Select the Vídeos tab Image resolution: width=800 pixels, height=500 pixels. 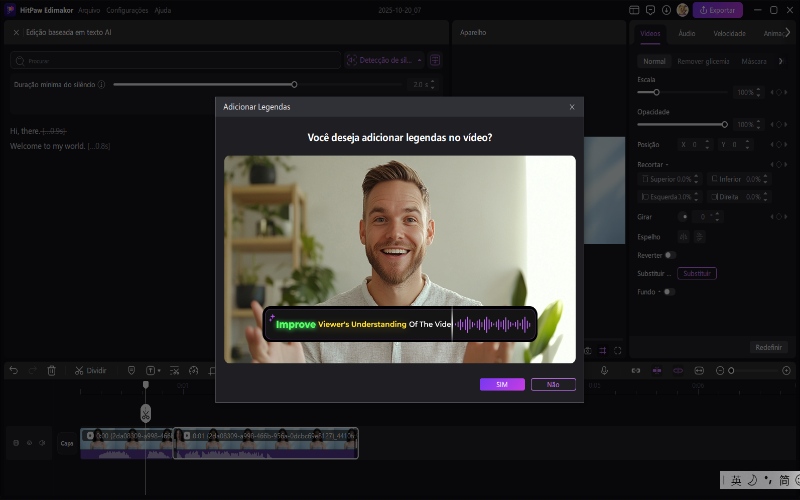pos(650,33)
